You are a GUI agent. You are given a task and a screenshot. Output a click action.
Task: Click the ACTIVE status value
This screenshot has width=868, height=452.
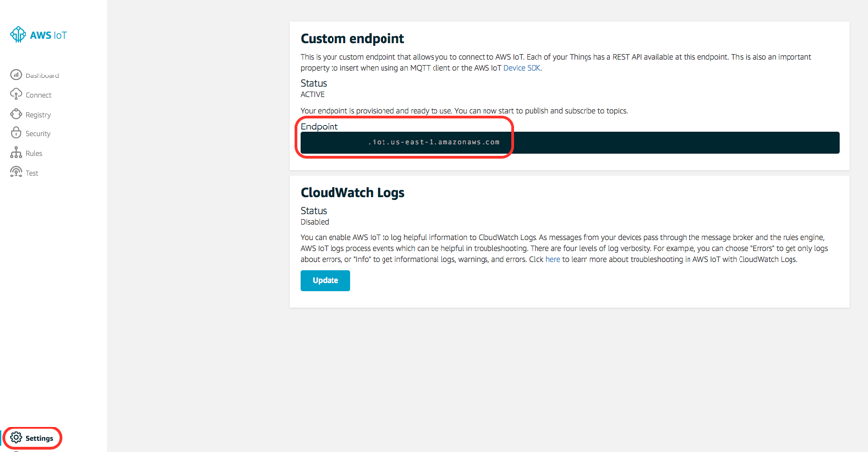[x=312, y=94]
